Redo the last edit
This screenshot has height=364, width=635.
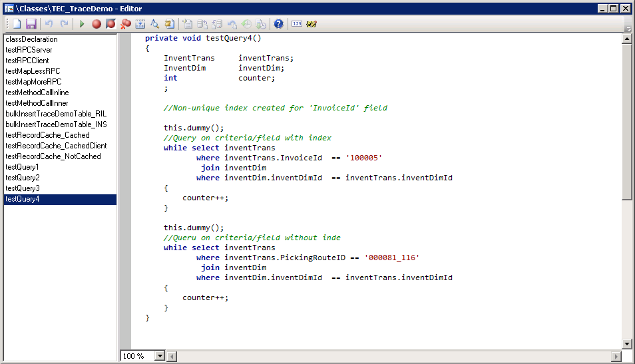[64, 24]
